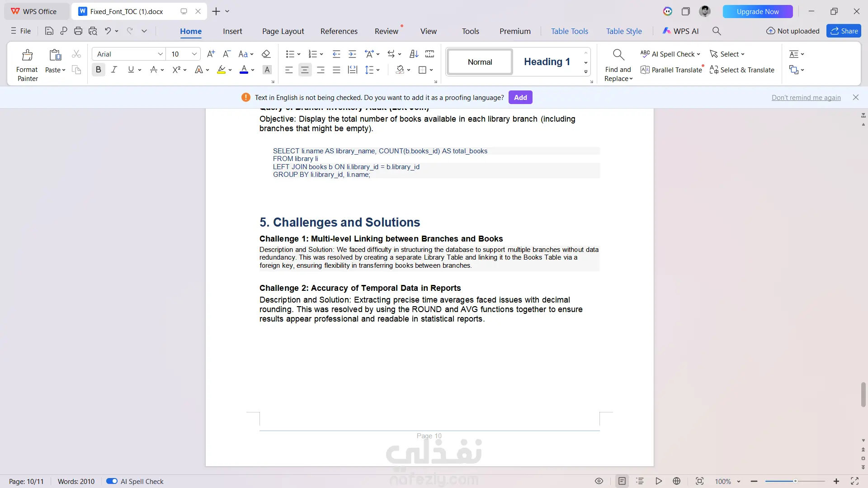
Task: Click the zoom slider handle
Action: pos(795,481)
